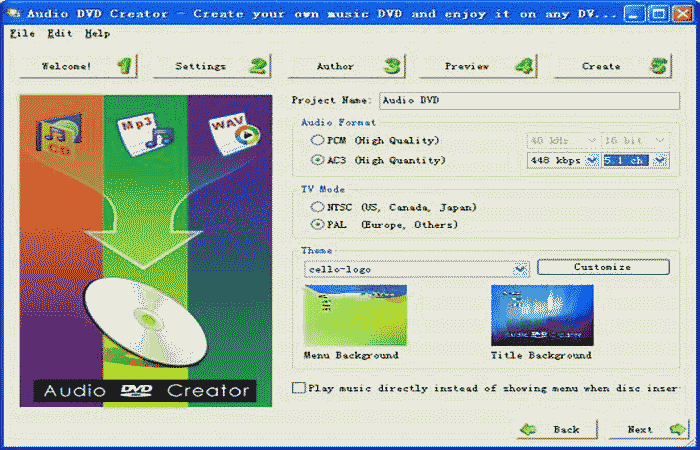Click the green Back arrow icon
Screen dimensions: 700x450
pos(529,429)
